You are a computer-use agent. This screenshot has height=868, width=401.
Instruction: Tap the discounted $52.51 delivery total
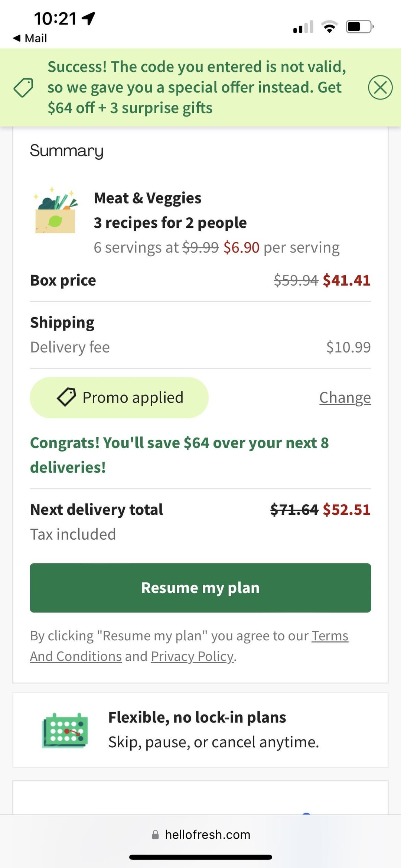pos(346,510)
